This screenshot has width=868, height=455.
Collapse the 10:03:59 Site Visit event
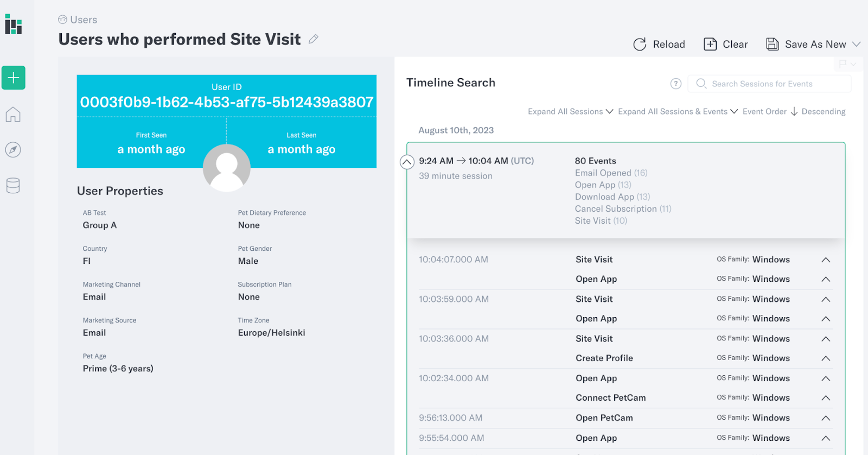click(x=826, y=299)
